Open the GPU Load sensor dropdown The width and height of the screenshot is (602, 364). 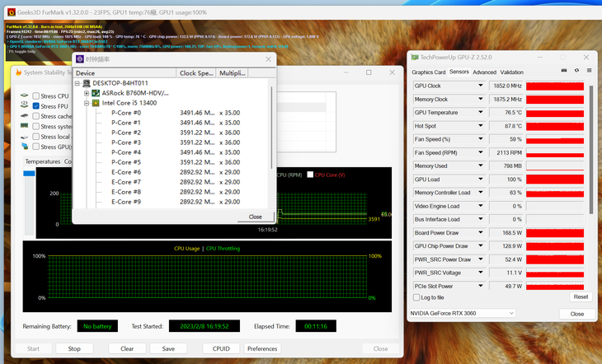[x=480, y=180]
